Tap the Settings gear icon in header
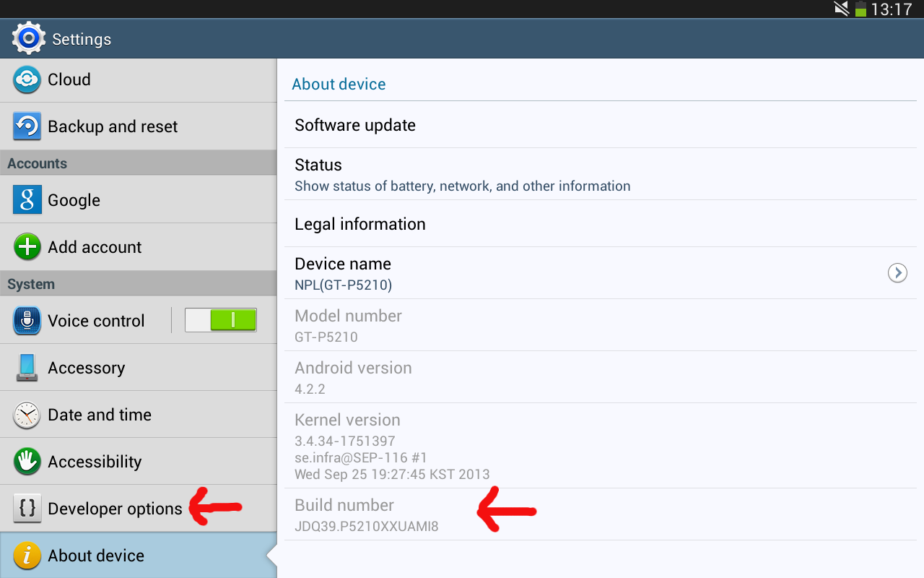This screenshot has height=578, width=924. click(28, 38)
